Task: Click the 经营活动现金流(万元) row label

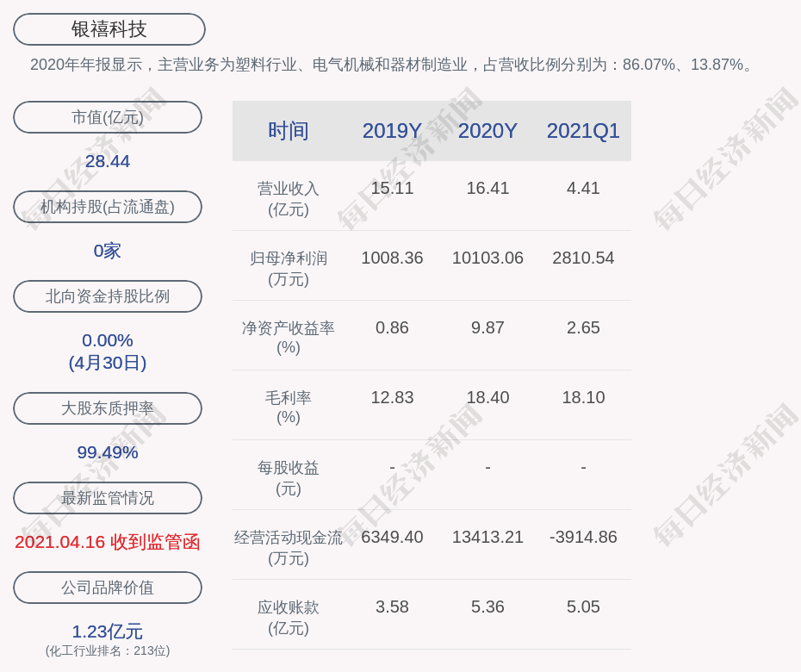Action: click(289, 548)
